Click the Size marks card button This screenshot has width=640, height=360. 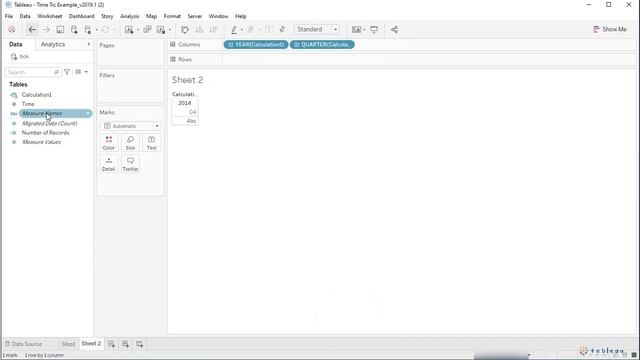coord(130,143)
